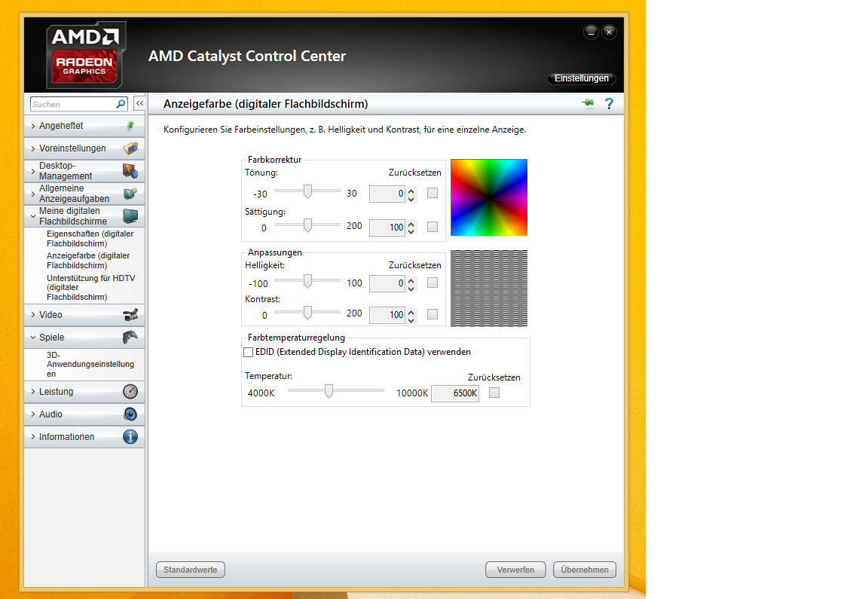Click the Tönung slider thumb
Viewport: 868px width, 599px height.
307,191
